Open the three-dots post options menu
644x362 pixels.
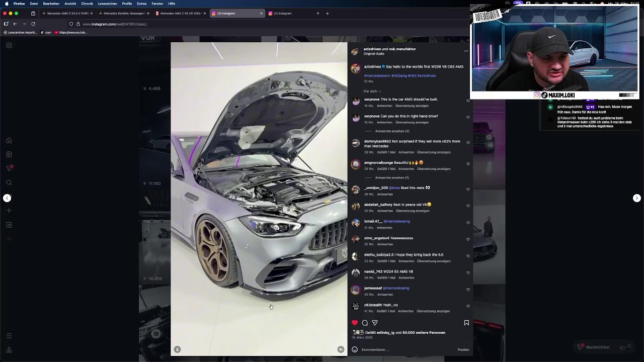pyautogui.click(x=466, y=51)
